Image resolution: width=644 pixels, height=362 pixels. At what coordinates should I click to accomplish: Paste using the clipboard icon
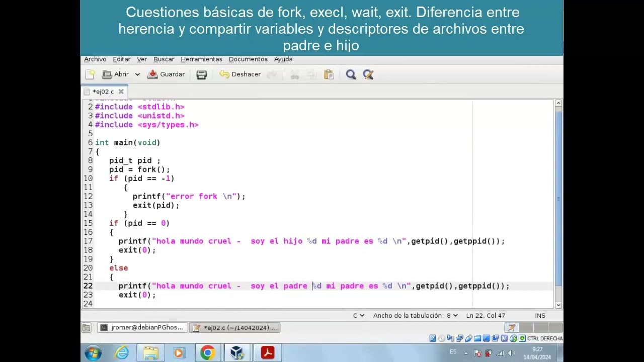(x=329, y=74)
